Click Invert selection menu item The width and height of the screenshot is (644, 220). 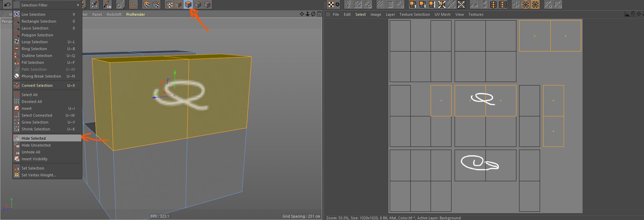coord(47,108)
